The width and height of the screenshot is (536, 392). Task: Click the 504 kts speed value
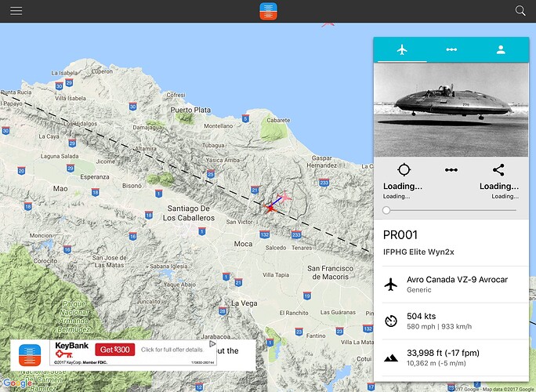pyautogui.click(x=421, y=316)
